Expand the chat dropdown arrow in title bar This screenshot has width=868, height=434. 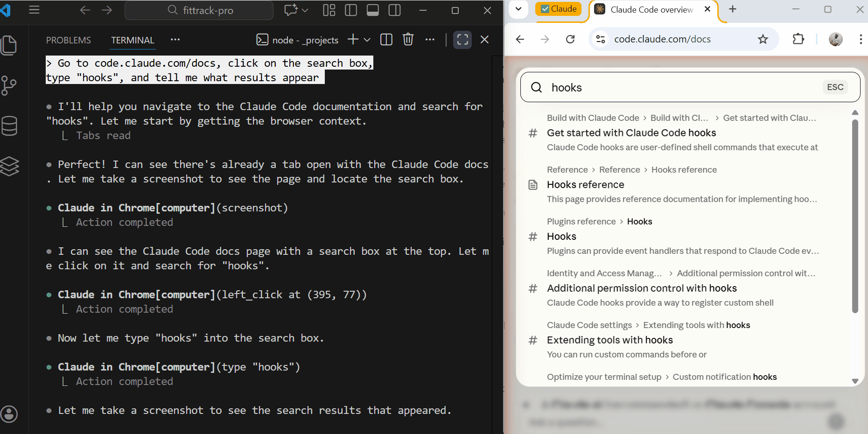point(305,10)
